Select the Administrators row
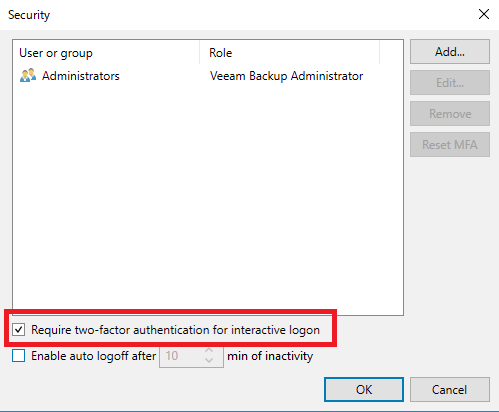This screenshot has height=412, width=499. pyautogui.click(x=208, y=76)
